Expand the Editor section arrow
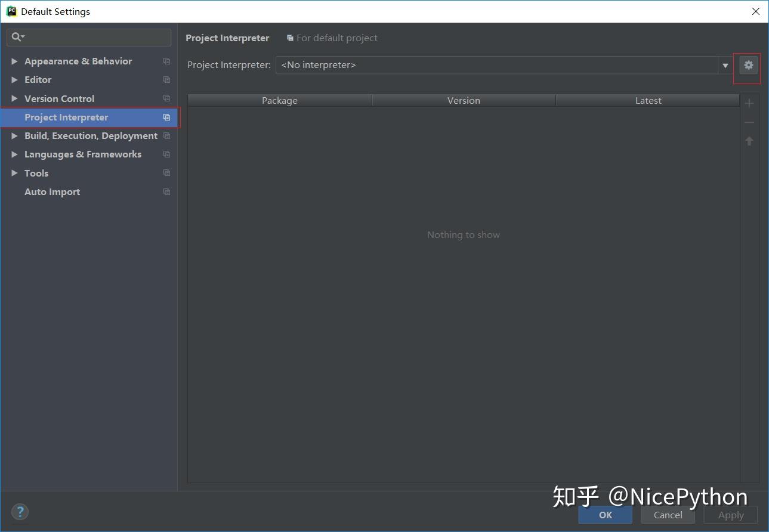Viewport: 769px width, 532px height. coord(14,80)
